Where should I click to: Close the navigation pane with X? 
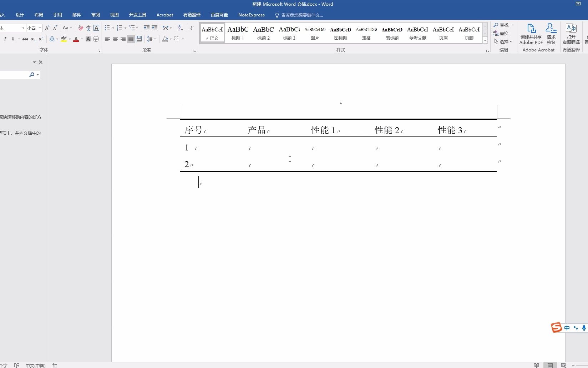pyautogui.click(x=41, y=62)
